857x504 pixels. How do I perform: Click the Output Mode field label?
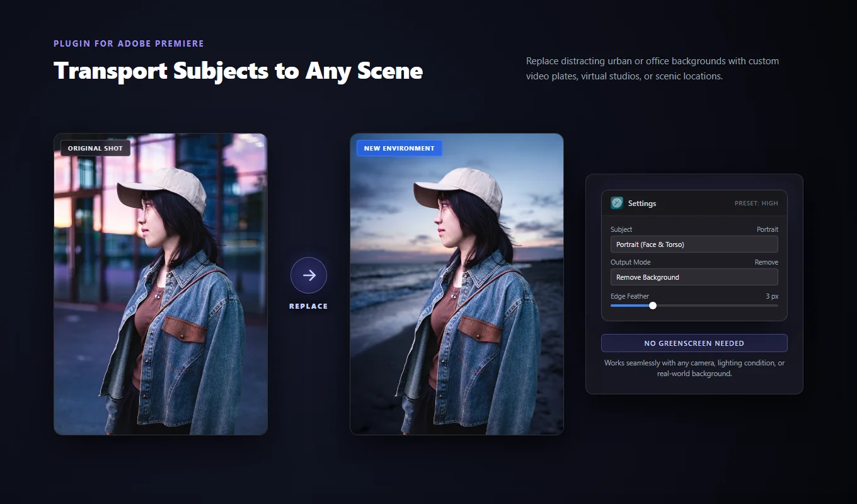point(630,262)
